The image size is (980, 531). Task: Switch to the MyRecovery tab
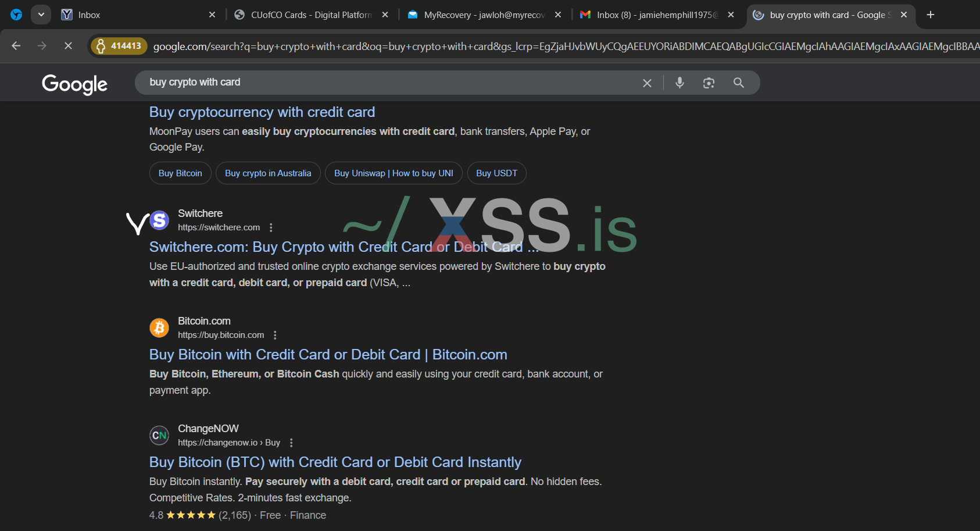point(484,15)
